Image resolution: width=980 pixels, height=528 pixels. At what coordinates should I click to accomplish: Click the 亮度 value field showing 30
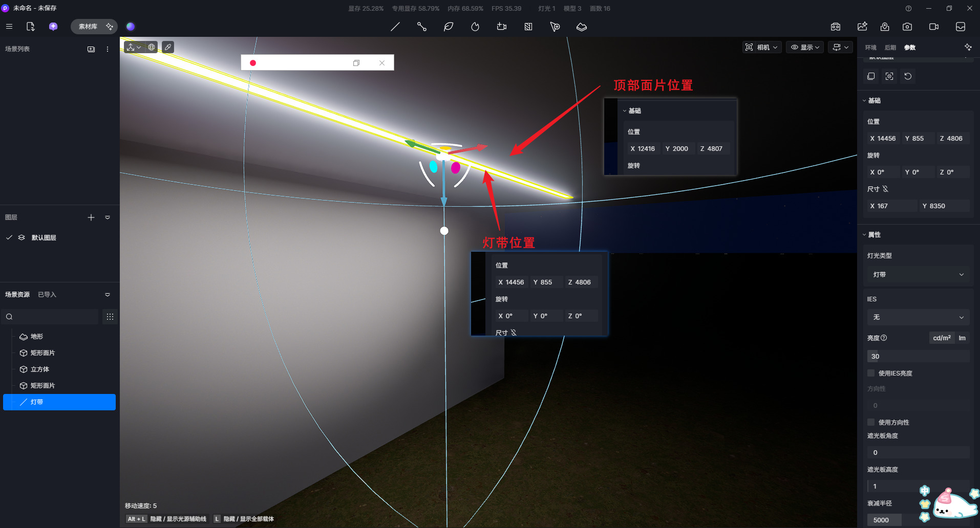[x=918, y=356]
